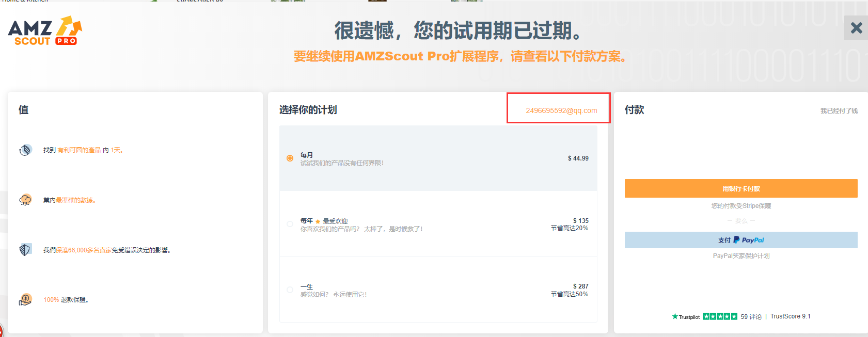Viewport: 868px width, 337px height.
Task: Click the $ 44.99 monthly price
Action: pos(578,158)
